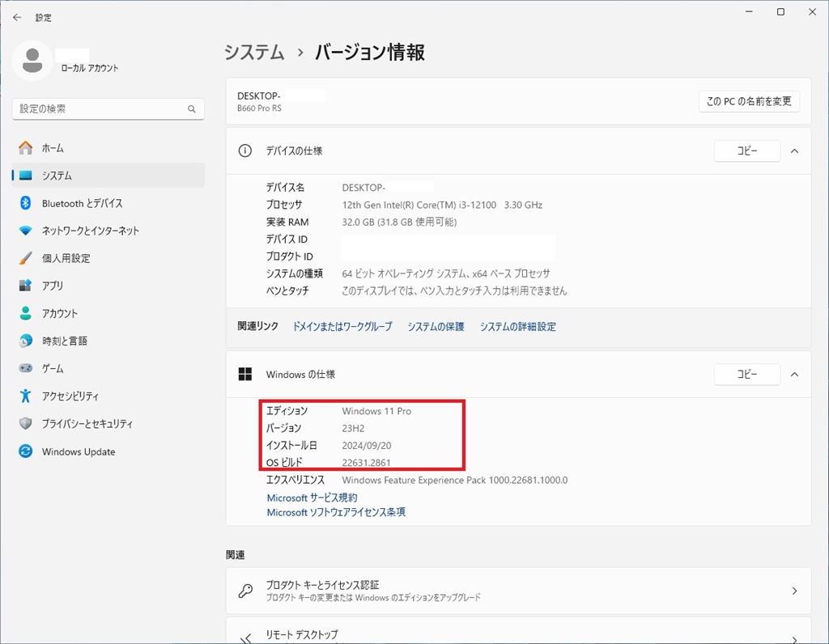Copy device specifications with コピー button

coord(746,150)
